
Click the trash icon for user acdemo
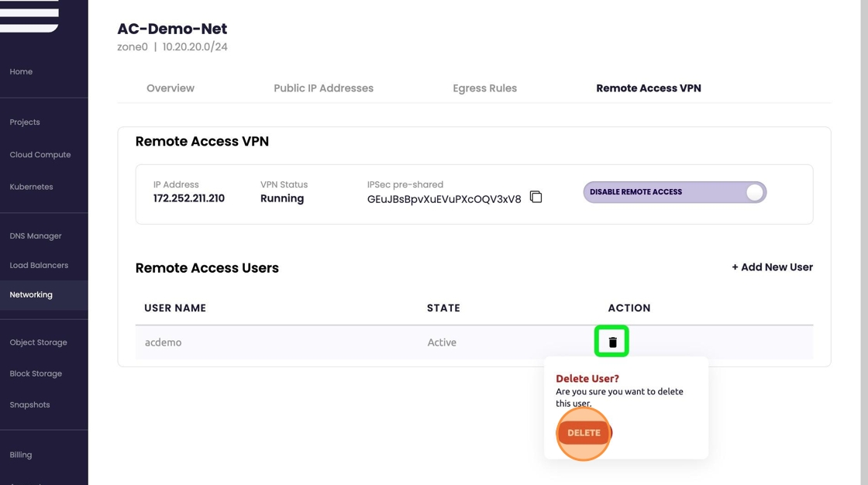612,342
